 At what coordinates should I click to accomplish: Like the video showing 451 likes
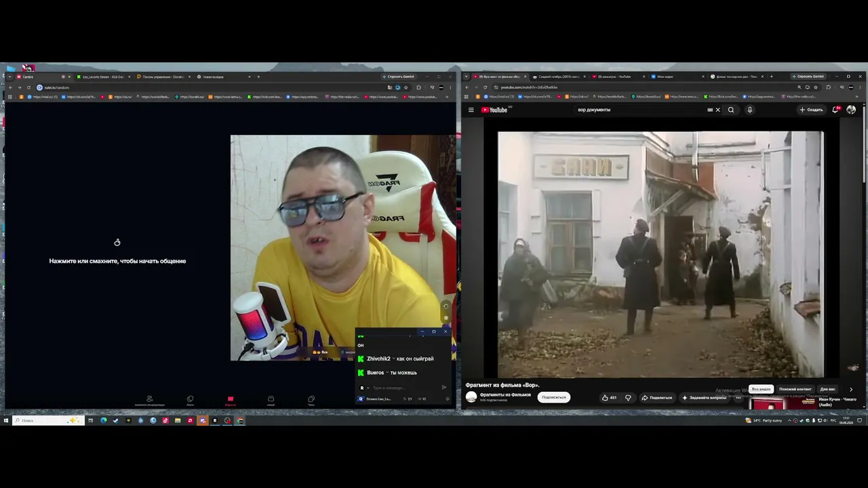pyautogui.click(x=609, y=398)
